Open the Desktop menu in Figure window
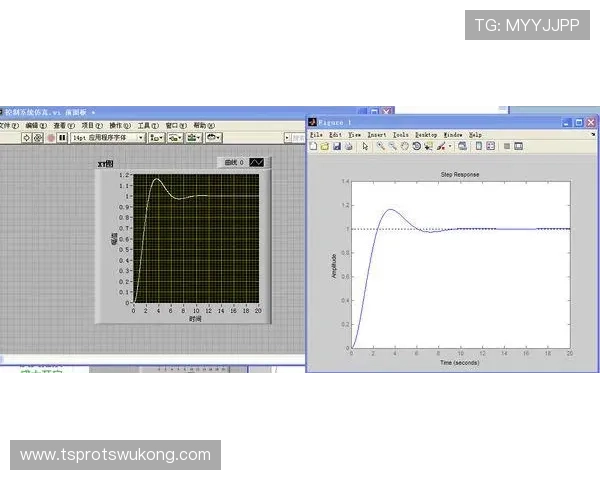600x480 pixels. [x=426, y=134]
